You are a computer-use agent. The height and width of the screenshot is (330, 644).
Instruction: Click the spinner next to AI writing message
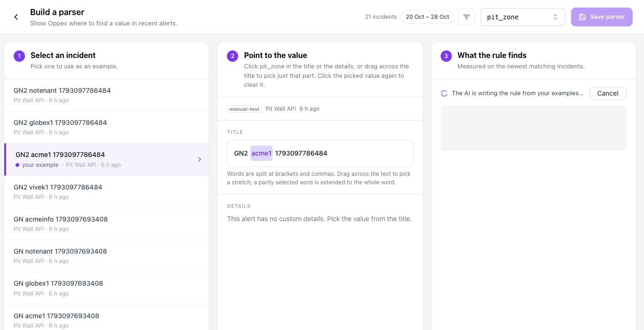click(x=444, y=93)
